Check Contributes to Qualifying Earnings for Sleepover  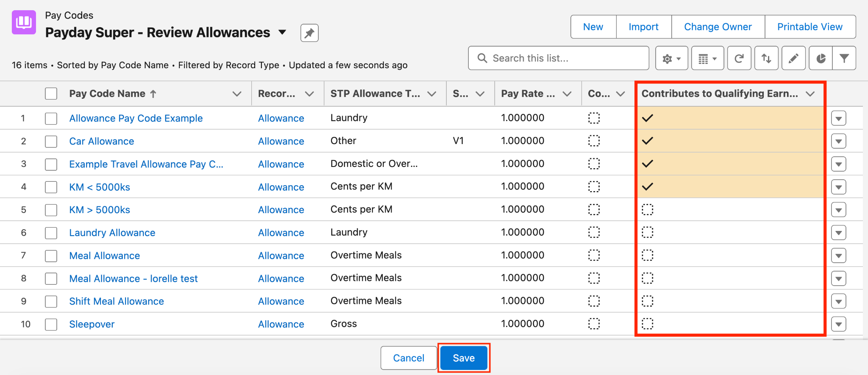pos(648,324)
